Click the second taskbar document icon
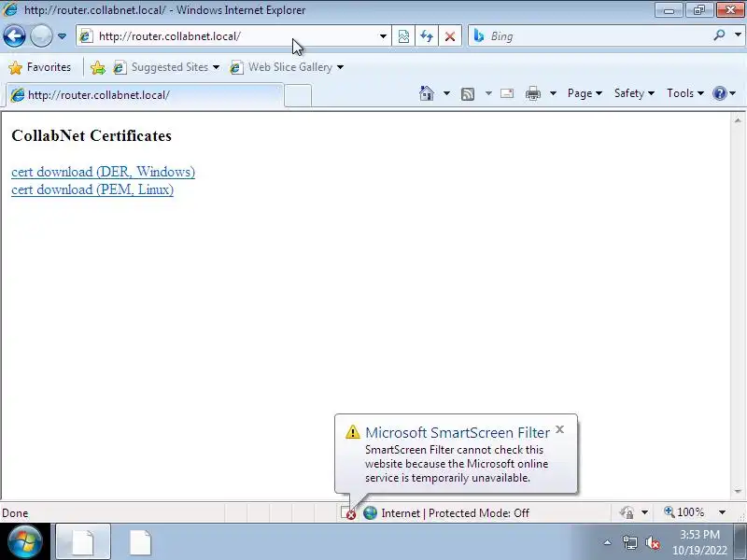This screenshot has width=747, height=560. click(140, 542)
